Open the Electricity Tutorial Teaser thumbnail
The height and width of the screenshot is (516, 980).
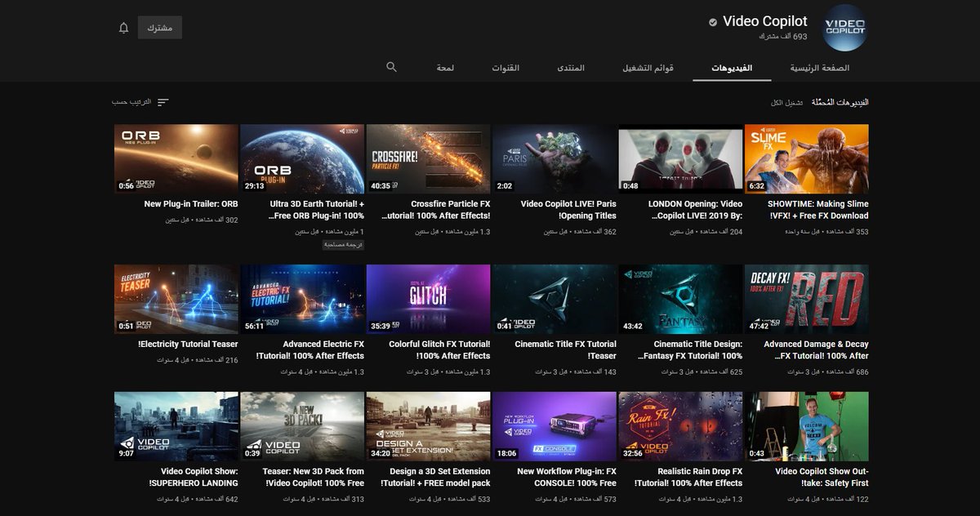pos(176,299)
